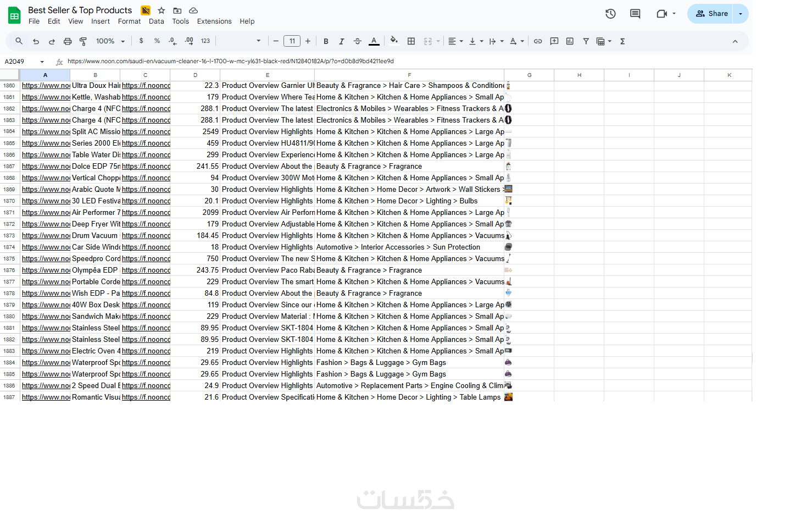Select the column F header
Viewport: 812px width, 520px height.
pos(409,75)
